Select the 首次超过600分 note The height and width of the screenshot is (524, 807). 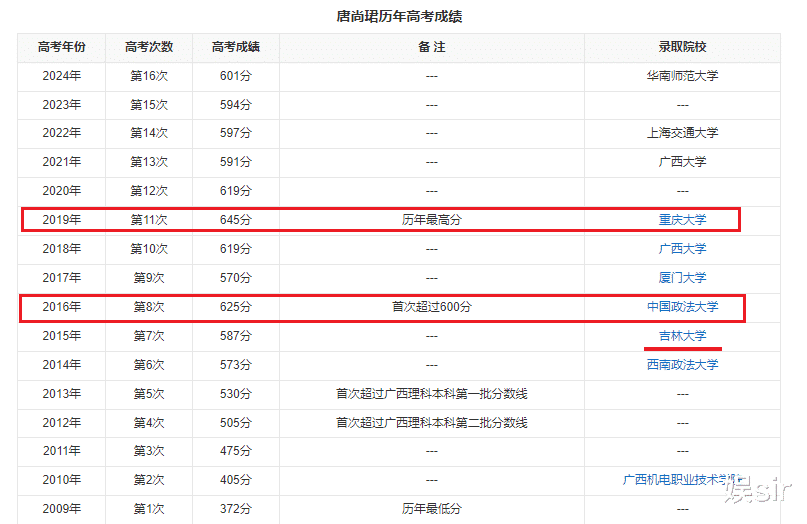(x=432, y=307)
